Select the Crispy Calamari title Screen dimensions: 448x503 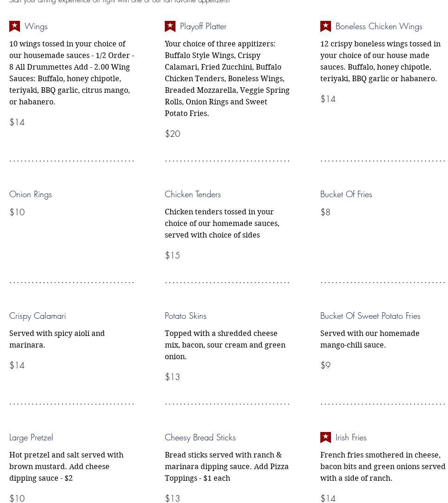pos(38,316)
